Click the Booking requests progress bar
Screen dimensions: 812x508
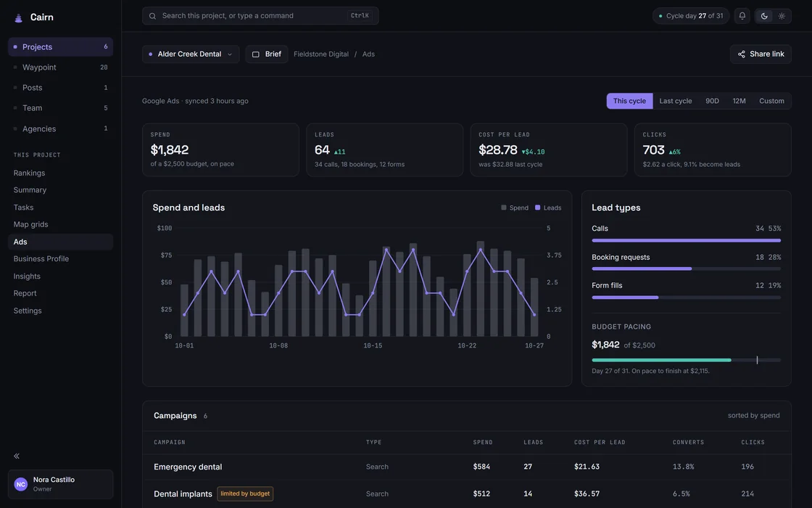686,269
